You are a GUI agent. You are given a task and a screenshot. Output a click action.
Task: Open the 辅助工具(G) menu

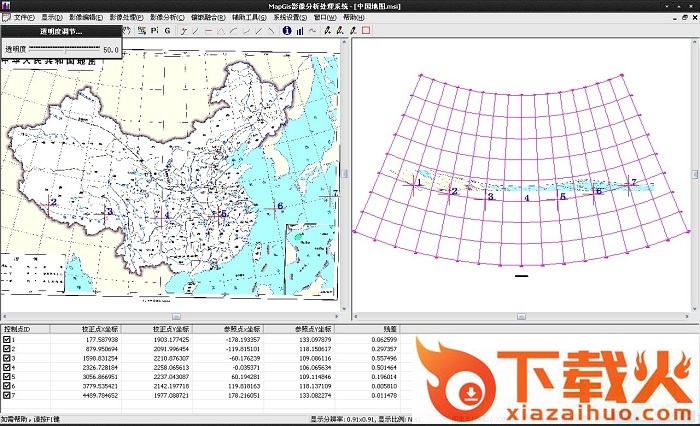249,17
